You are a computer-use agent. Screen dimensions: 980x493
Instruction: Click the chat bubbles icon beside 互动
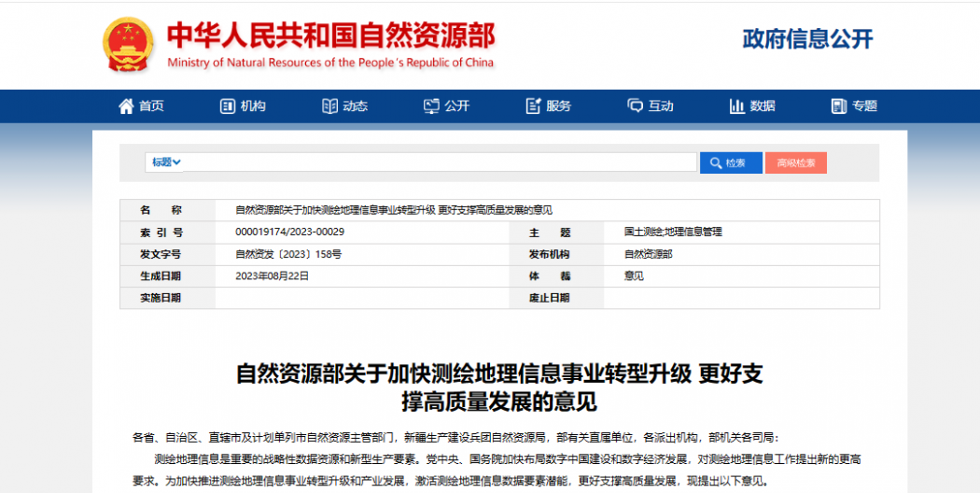click(x=635, y=106)
